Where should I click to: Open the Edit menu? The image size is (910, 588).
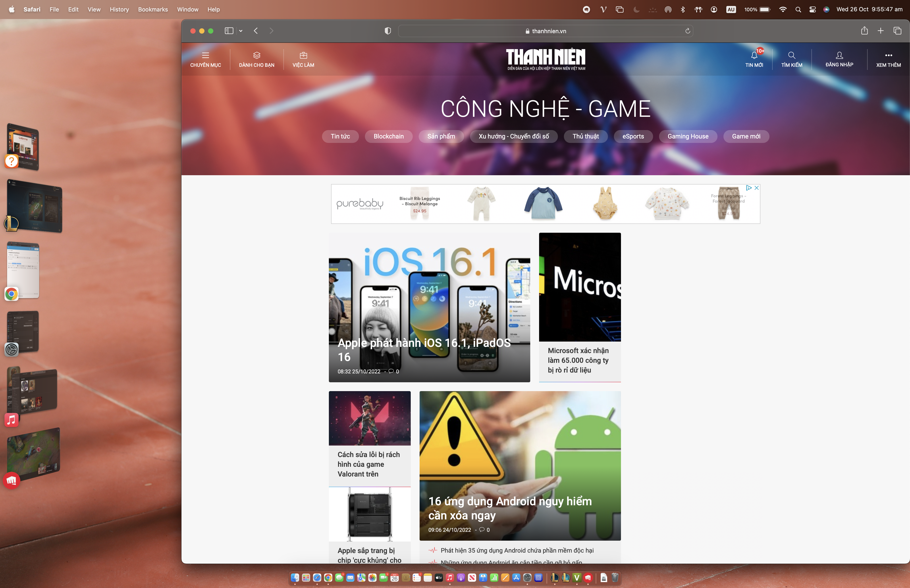tap(73, 9)
